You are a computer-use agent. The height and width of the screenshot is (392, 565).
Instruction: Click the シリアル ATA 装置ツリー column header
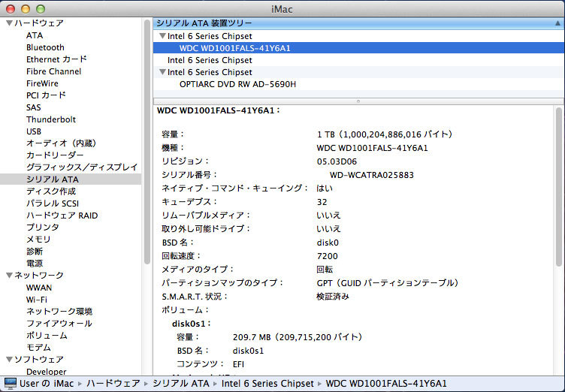(358, 23)
